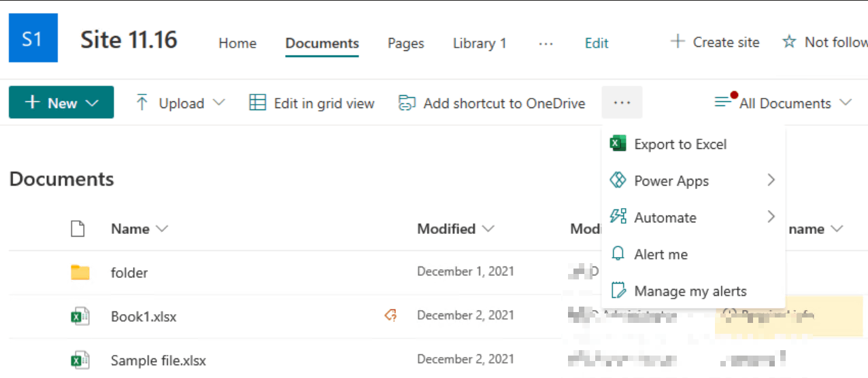The width and height of the screenshot is (868, 378).
Task: Select the Documents navigation tab
Action: 322,43
